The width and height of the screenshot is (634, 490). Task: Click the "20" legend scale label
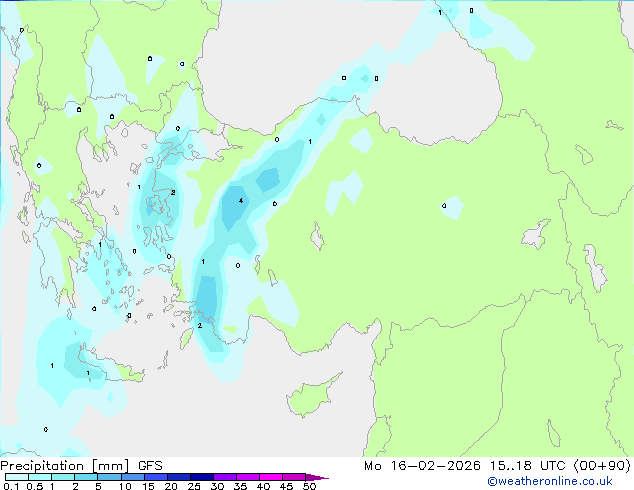pos(171,486)
